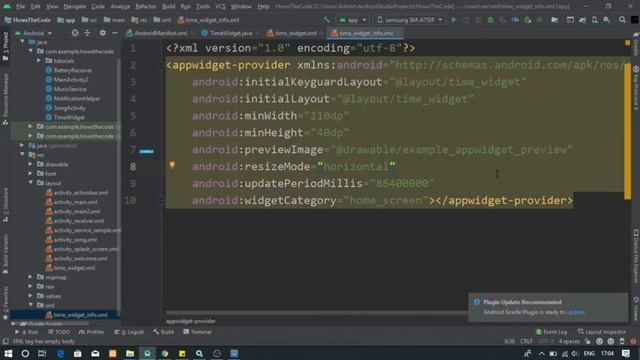The width and height of the screenshot is (640, 360).
Task: Open Android Studio taskbar icon
Action: pos(147,353)
